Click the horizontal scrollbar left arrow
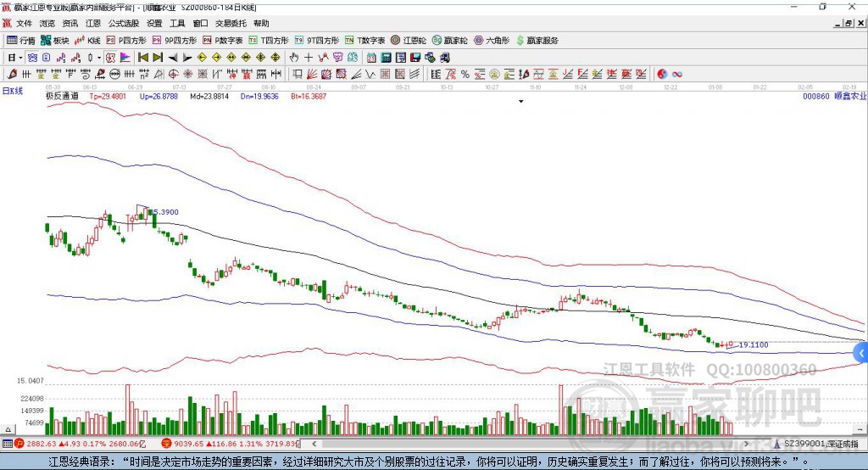This screenshot has height=470, width=868. pyautogui.click(x=314, y=444)
